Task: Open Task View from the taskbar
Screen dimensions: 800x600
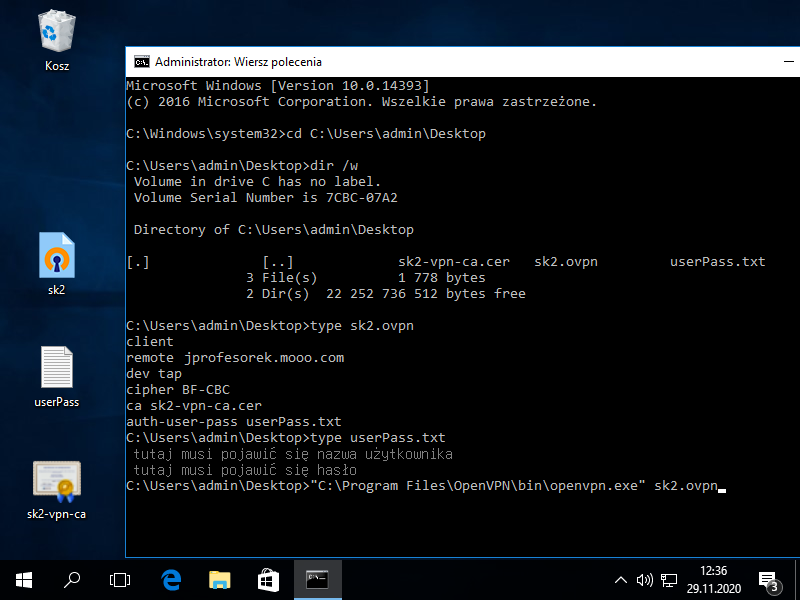Action: tap(120, 579)
